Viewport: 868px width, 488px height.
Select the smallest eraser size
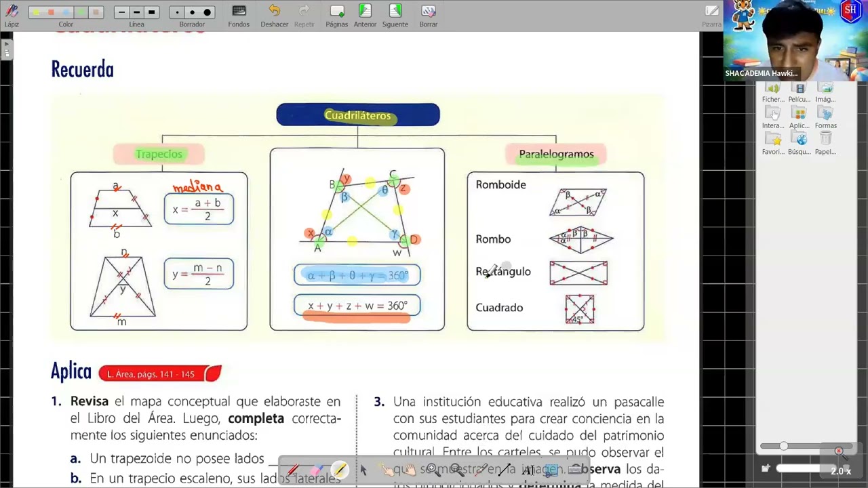tap(177, 12)
